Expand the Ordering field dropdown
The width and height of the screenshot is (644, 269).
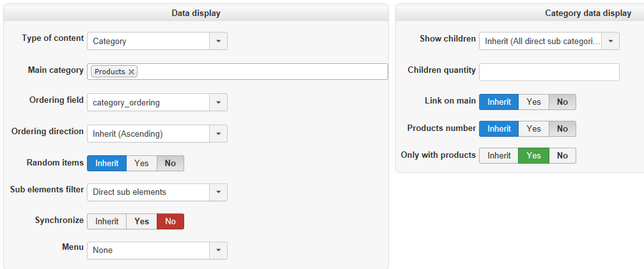coord(218,102)
